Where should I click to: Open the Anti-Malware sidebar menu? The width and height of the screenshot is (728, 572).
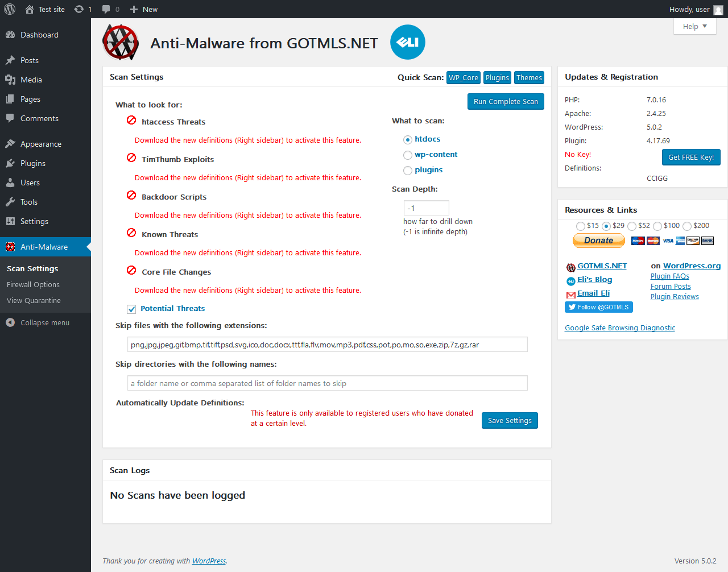tap(45, 247)
